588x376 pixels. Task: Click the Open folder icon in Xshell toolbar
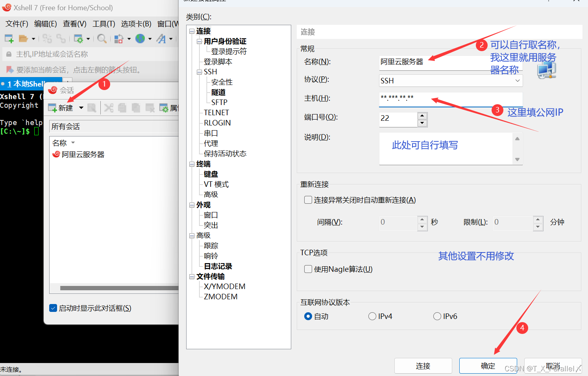click(23, 39)
